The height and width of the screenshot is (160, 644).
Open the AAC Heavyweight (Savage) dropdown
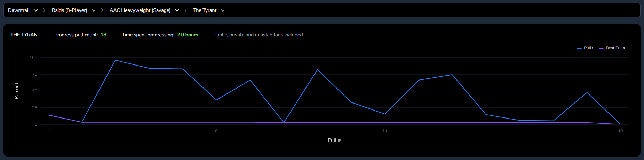click(x=144, y=10)
